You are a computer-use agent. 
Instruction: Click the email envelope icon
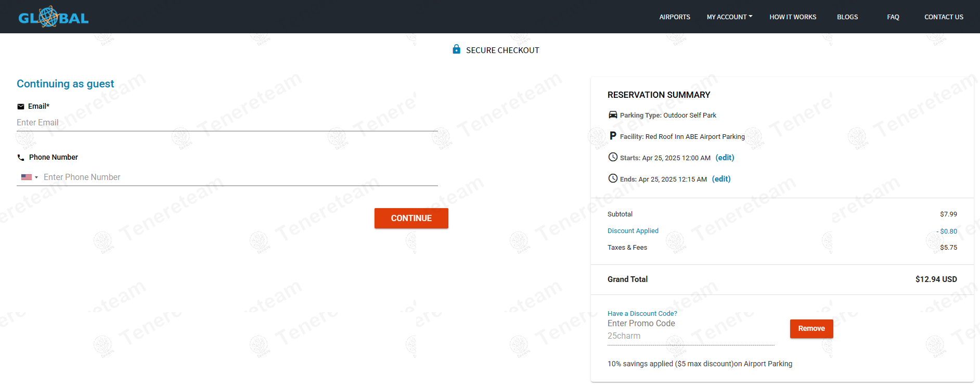click(21, 107)
